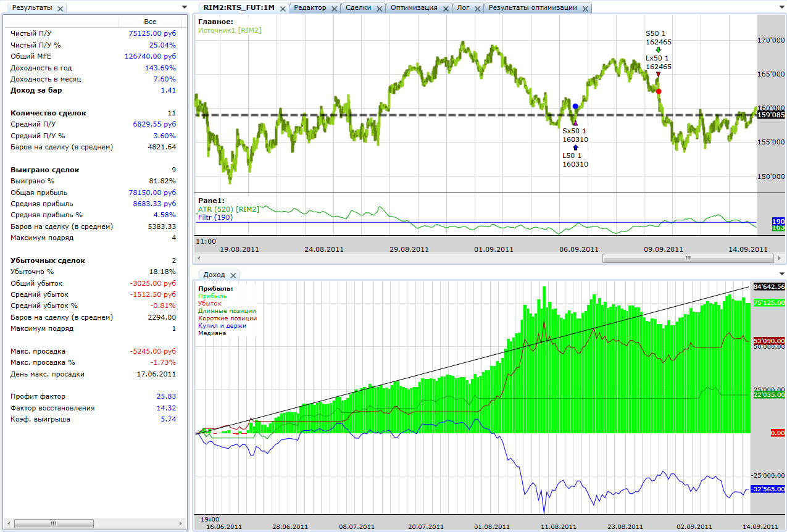Close the Результаты panel tab
This screenshot has height=532, width=787.
coord(59,9)
